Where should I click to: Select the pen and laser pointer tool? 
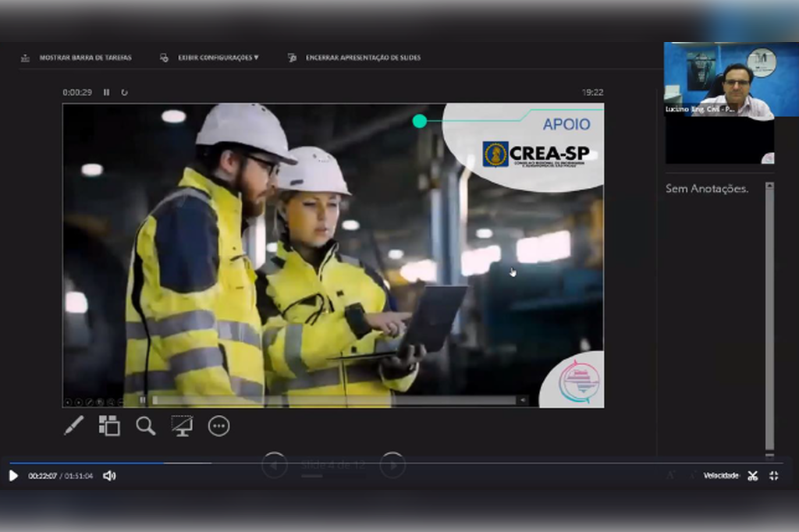tap(73, 425)
